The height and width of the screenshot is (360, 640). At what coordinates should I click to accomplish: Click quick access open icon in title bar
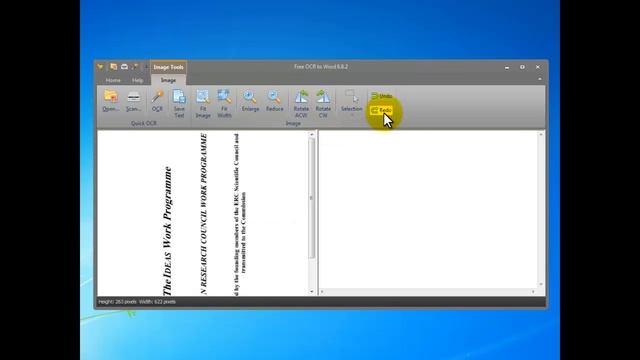[113, 67]
